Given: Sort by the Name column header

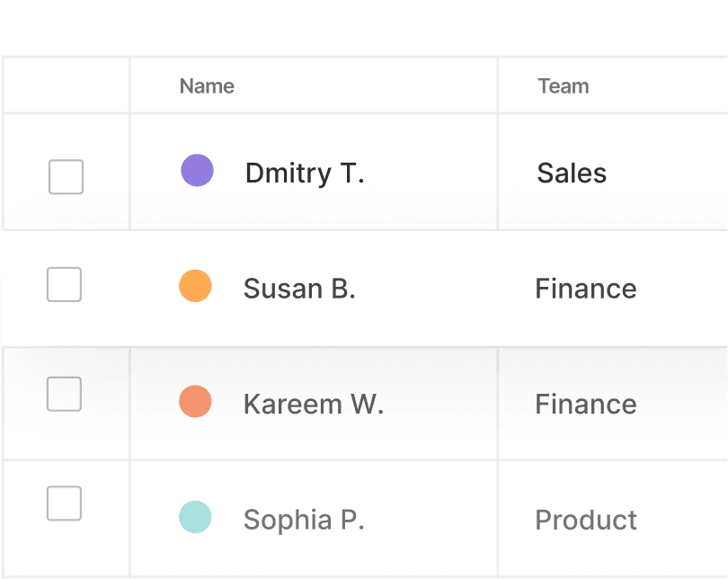Looking at the screenshot, I should [x=207, y=86].
